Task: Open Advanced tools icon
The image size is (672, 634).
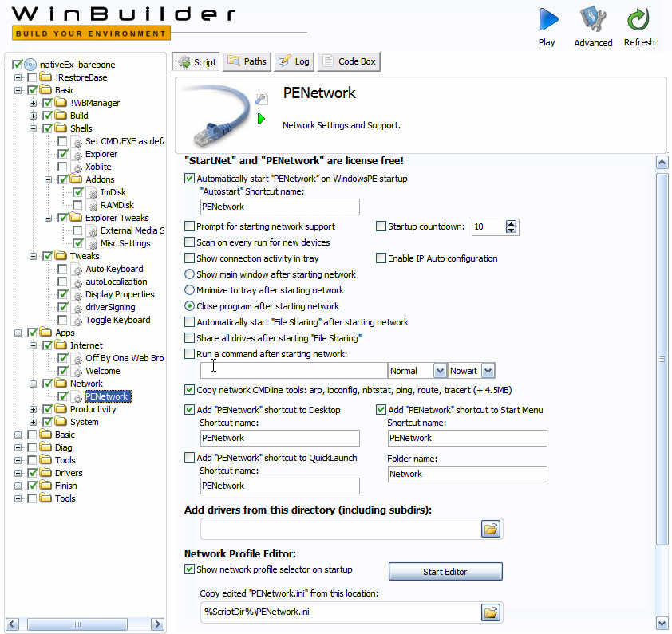Action: (593, 20)
